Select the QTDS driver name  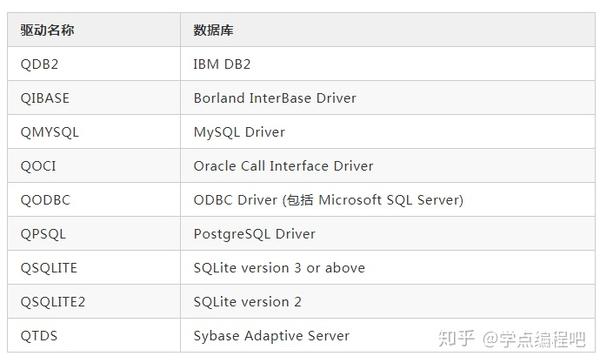[39, 336]
